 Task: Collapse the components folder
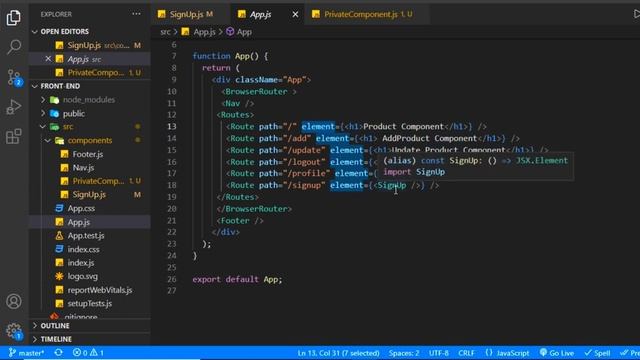pos(90,140)
